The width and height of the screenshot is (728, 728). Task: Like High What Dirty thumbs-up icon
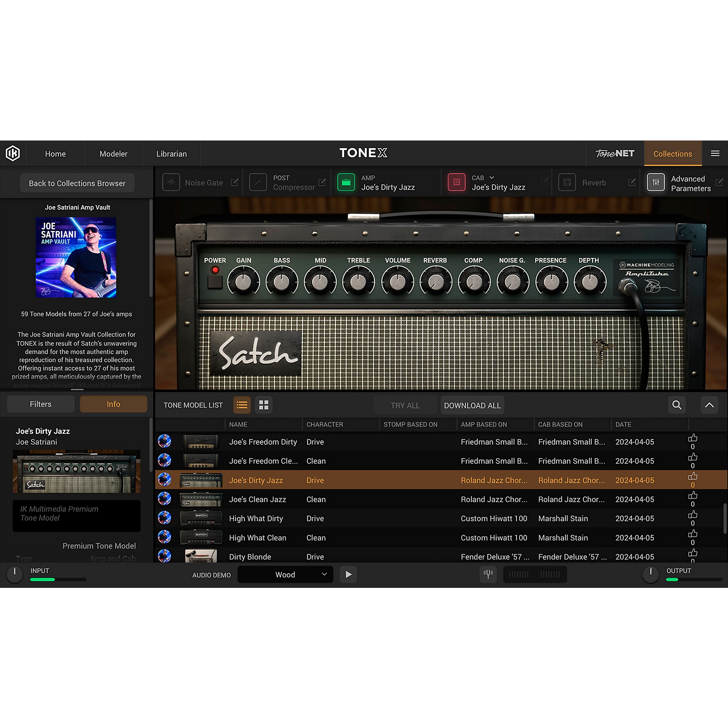[693, 515]
